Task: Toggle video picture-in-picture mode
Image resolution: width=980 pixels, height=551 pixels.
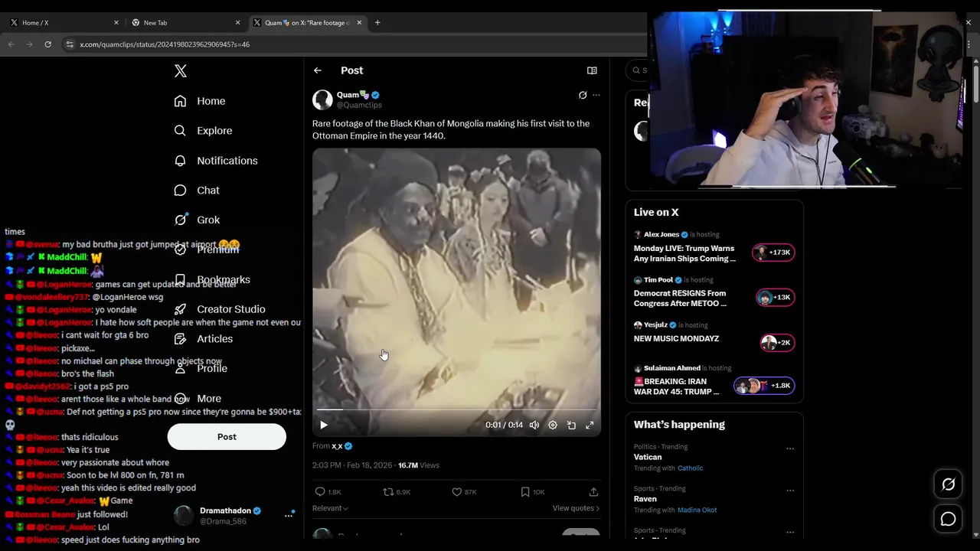Action: [571, 425]
